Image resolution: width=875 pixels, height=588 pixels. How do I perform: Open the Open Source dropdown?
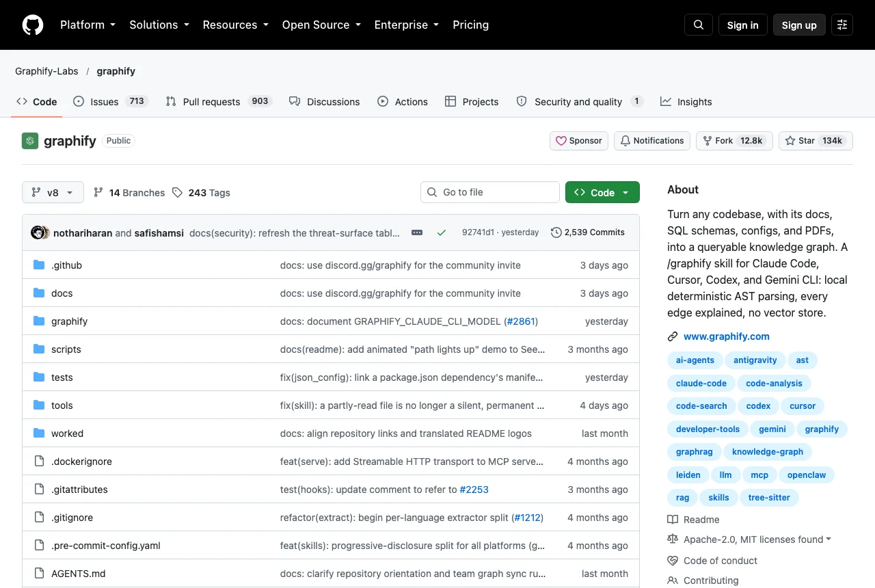(x=321, y=25)
